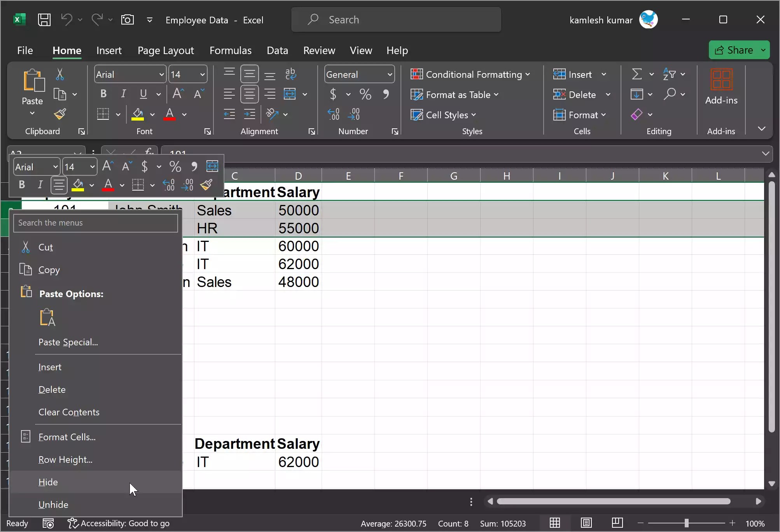Viewport: 780px width, 532px height.
Task: Open Paste Special from the context menu
Action: pyautogui.click(x=68, y=342)
